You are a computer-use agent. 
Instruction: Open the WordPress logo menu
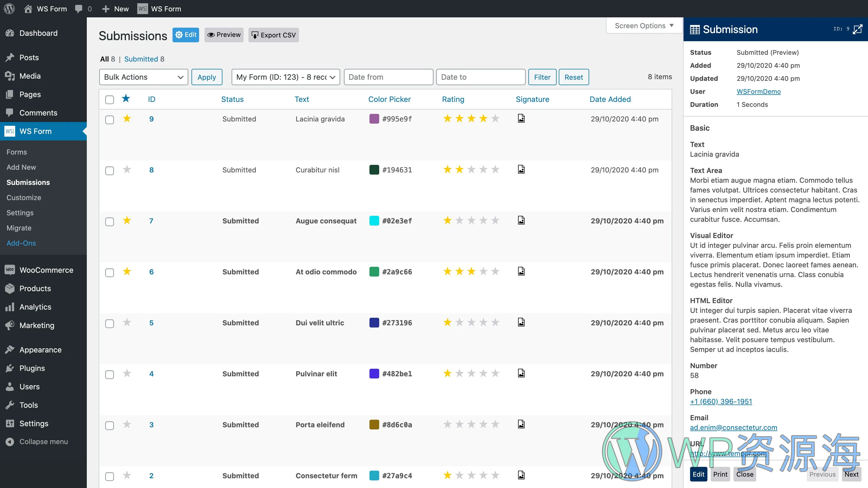click(9, 9)
